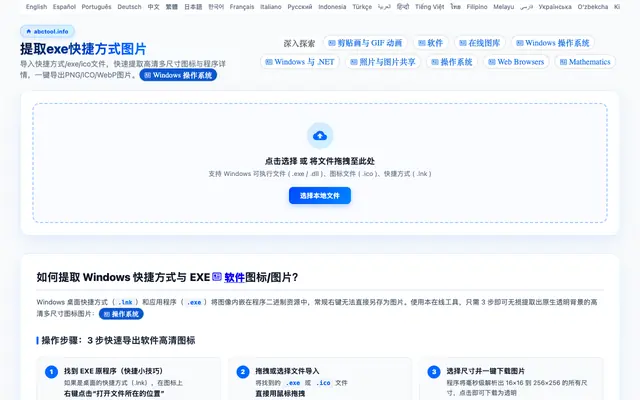Click the home icon in abctool.info badge
Viewport: 640px width, 400px height.
click(x=29, y=31)
